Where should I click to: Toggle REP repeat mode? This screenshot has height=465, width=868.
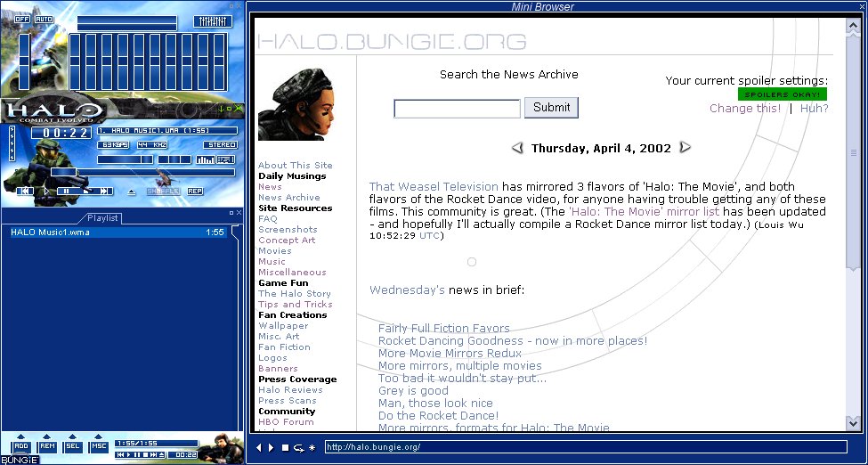(195, 192)
